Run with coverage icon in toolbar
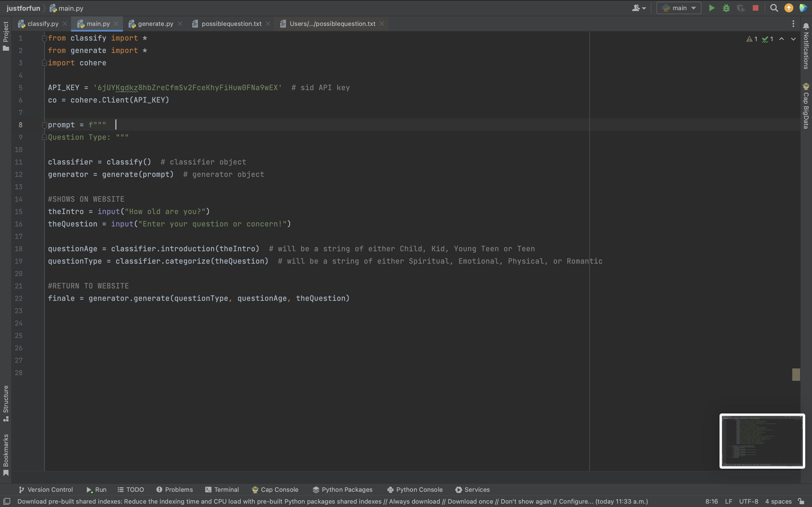The width and height of the screenshot is (812, 507). pos(741,8)
